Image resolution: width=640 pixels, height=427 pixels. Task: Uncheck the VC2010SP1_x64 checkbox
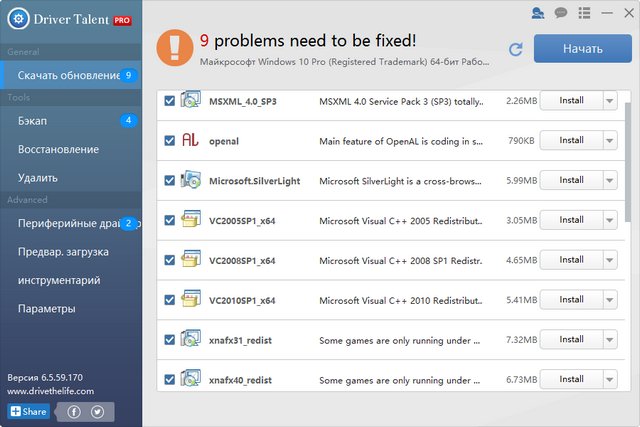point(169,300)
